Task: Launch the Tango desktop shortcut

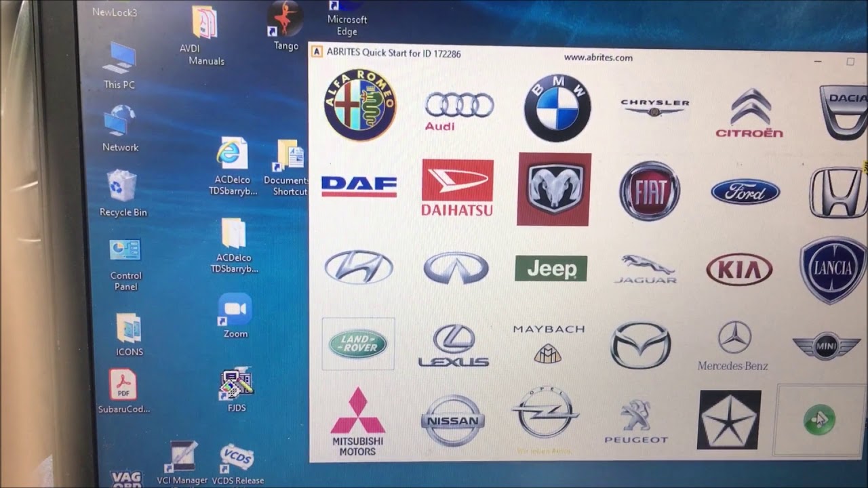Action: coord(285,26)
